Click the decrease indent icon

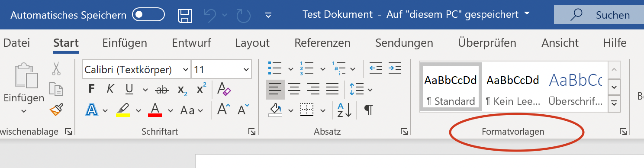(x=375, y=68)
